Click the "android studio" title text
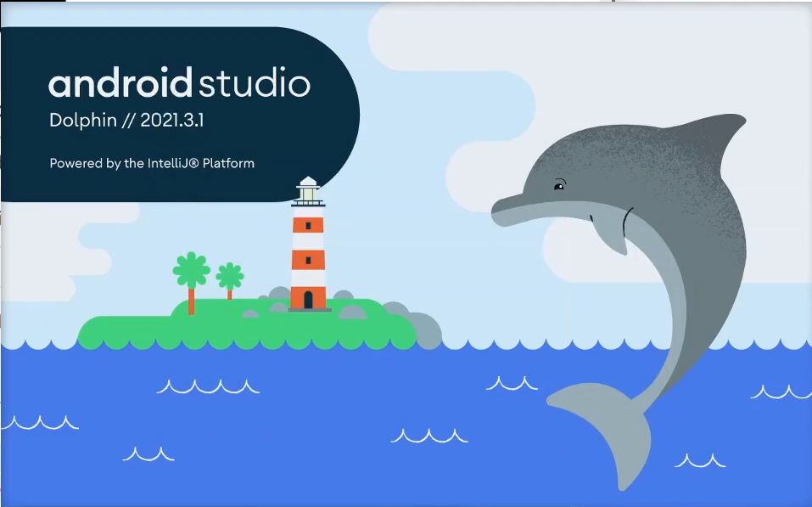Viewport: 812px width, 507px height. 179,82
